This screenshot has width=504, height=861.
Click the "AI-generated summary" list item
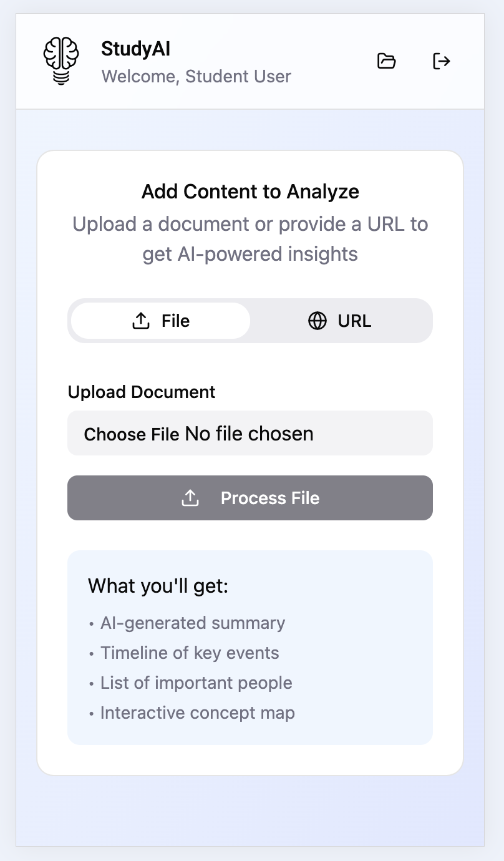coord(192,623)
